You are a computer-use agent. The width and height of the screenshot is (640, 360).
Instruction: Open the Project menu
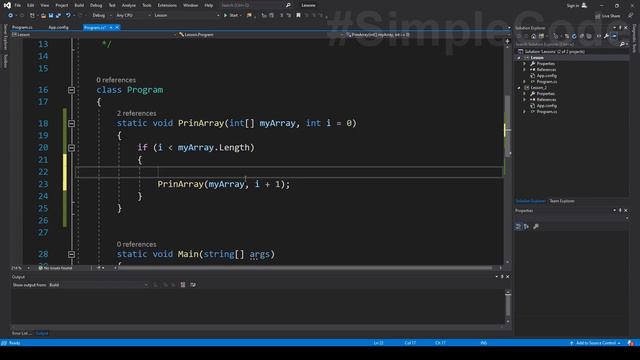[62, 5]
